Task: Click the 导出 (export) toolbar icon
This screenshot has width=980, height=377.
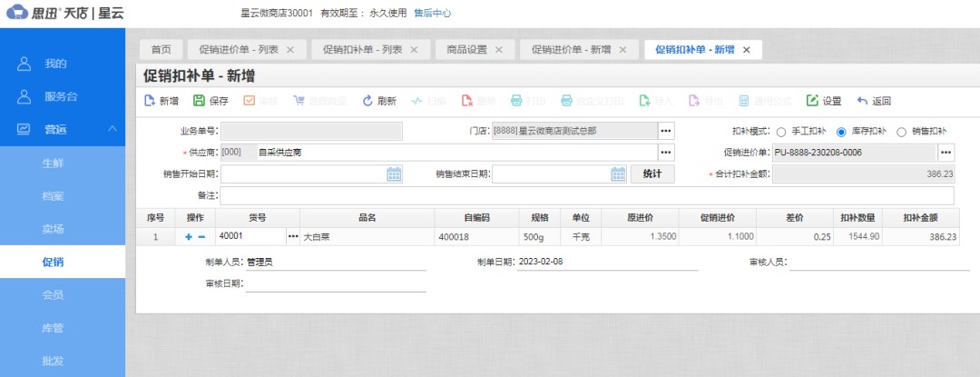Action: 694,101
